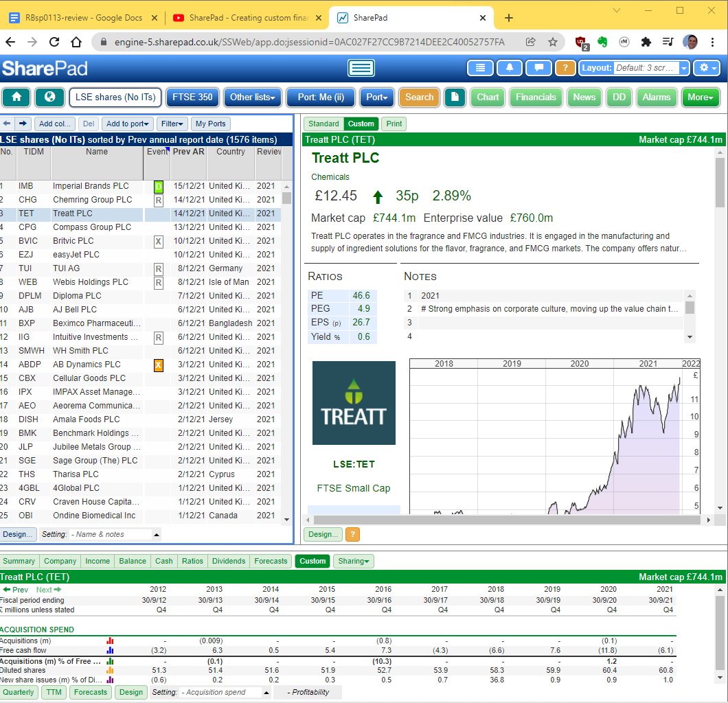Open the Filter dropdown
This screenshot has width=728, height=703.
click(172, 124)
